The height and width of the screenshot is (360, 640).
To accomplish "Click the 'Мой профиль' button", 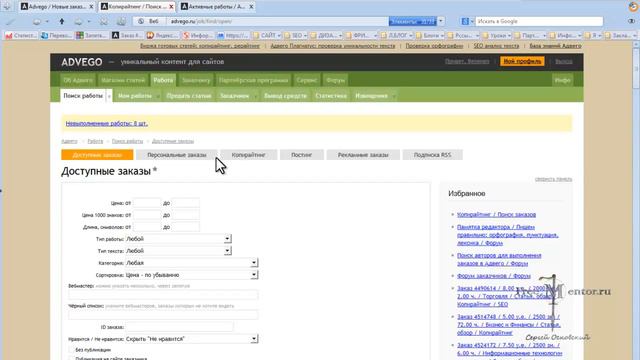I will coord(522,62).
